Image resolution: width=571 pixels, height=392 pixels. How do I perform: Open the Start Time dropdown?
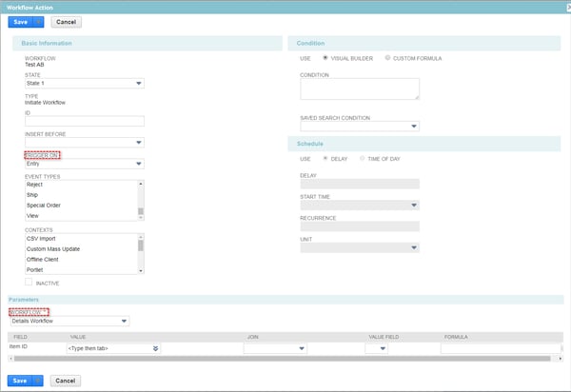(x=360, y=206)
